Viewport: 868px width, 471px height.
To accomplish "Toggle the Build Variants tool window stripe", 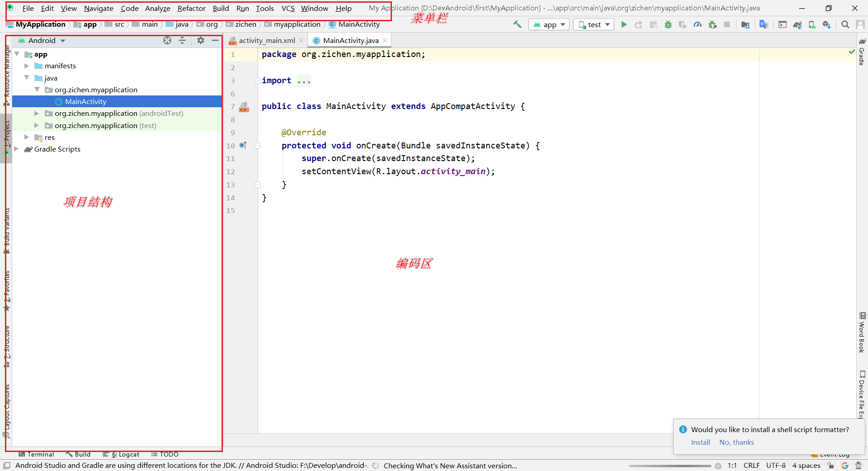I will pyautogui.click(x=7, y=231).
